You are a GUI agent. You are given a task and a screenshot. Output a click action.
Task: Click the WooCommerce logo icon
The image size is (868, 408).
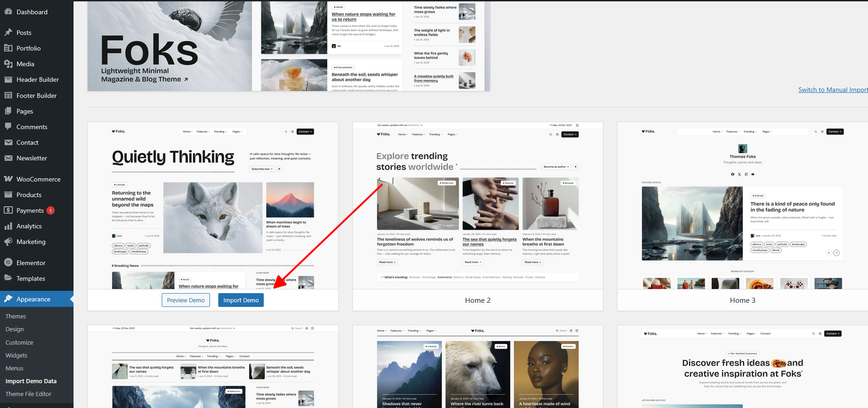(x=8, y=179)
